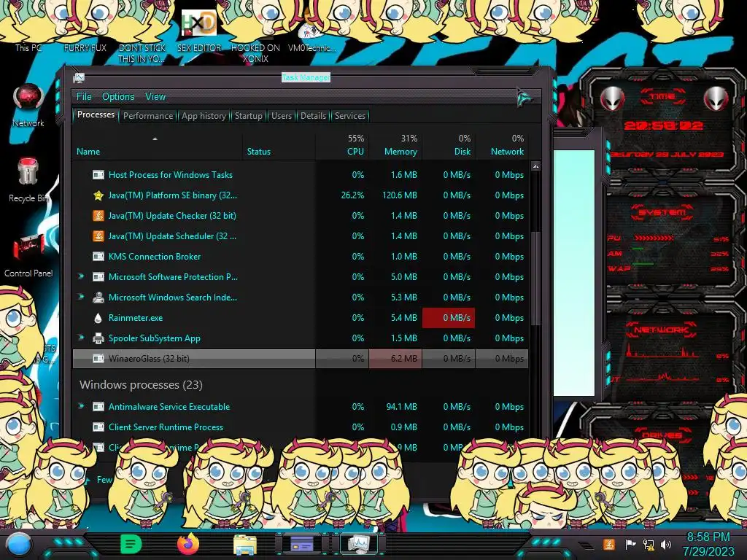This screenshot has height=560, width=747.
Task: Open the File menu
Action: [x=84, y=97]
